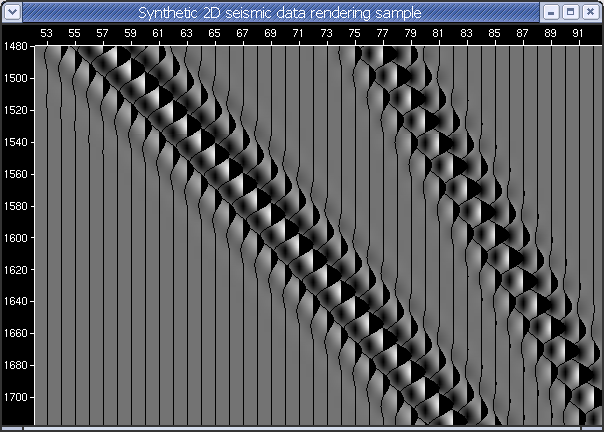Click trace number 91 on top axis

pyautogui.click(x=578, y=34)
